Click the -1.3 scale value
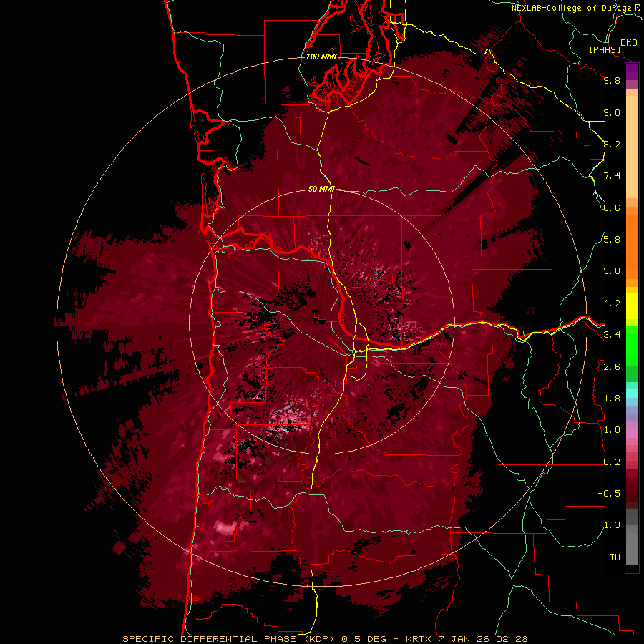644x644 pixels. pyautogui.click(x=609, y=525)
